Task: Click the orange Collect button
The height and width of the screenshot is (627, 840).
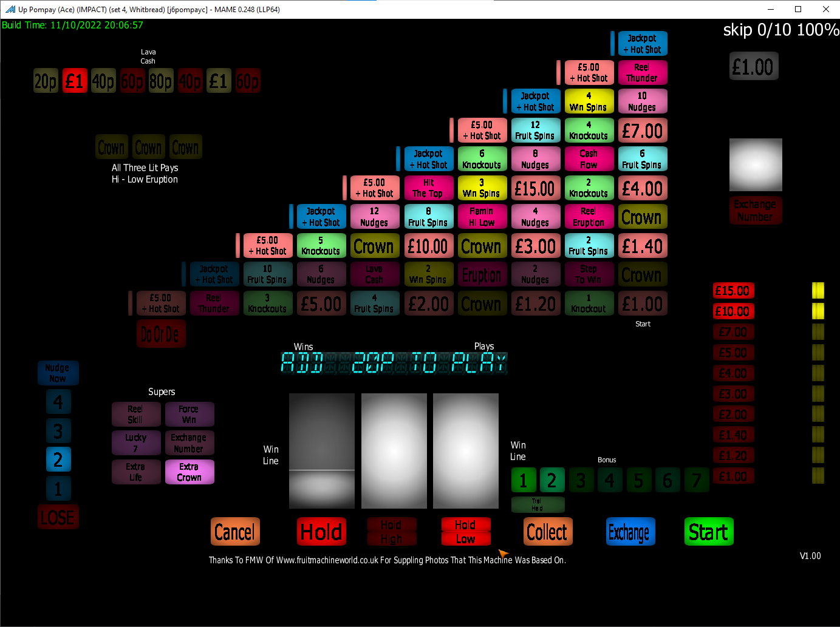Action: pyautogui.click(x=547, y=532)
